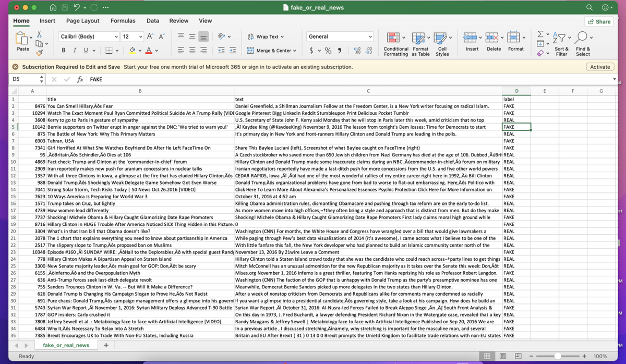This screenshot has width=626, height=364.
Task: Click the AutoSum sigma icon
Action: click(540, 34)
